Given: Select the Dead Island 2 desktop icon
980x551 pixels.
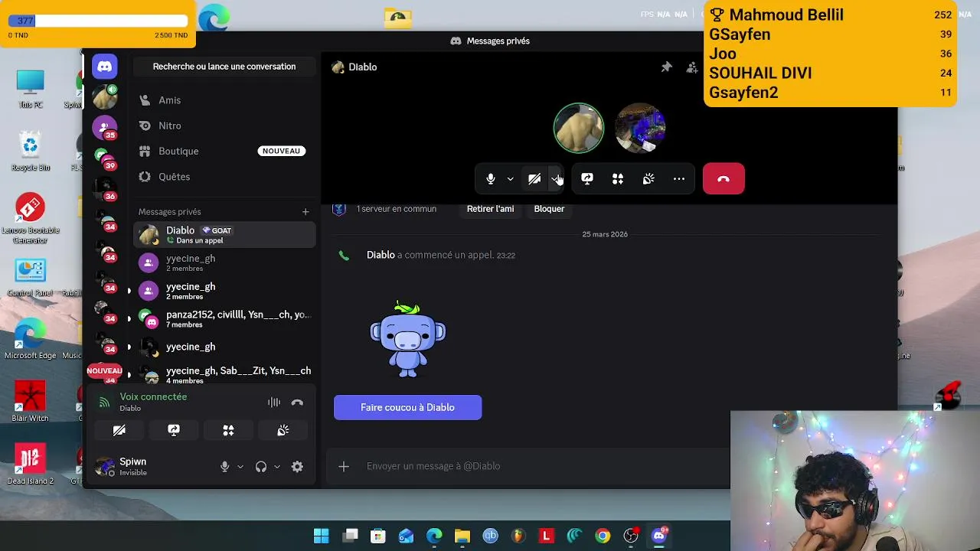Looking at the screenshot, I should point(31,464).
